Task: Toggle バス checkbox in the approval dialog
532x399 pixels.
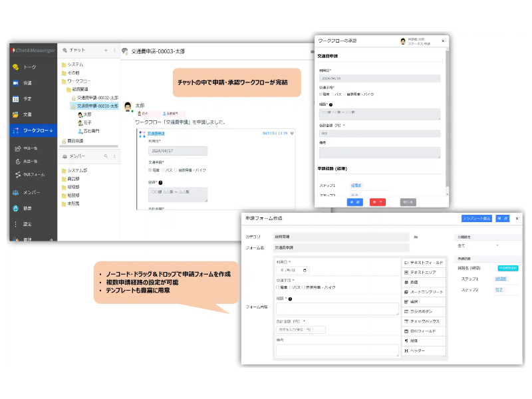Action: (x=333, y=94)
